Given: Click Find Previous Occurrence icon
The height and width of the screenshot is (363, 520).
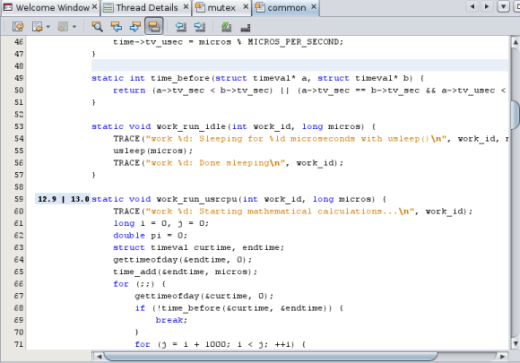Looking at the screenshot, I should 116,26.
